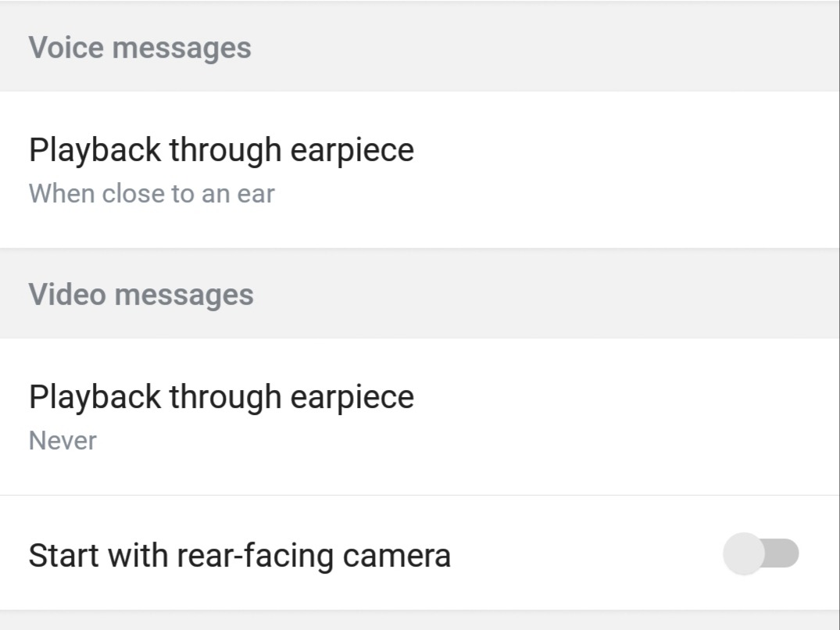Select the Voice messages section header

(x=140, y=48)
